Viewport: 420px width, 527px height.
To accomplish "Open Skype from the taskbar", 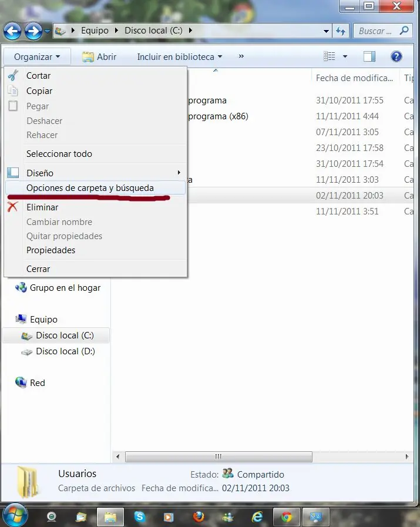I will (139, 516).
